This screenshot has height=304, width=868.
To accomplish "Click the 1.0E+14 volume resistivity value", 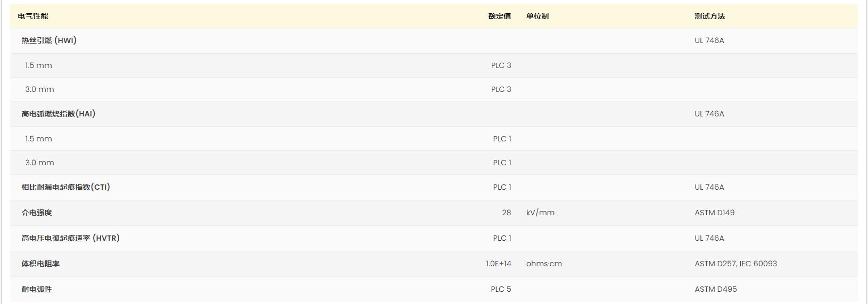I will (498, 264).
